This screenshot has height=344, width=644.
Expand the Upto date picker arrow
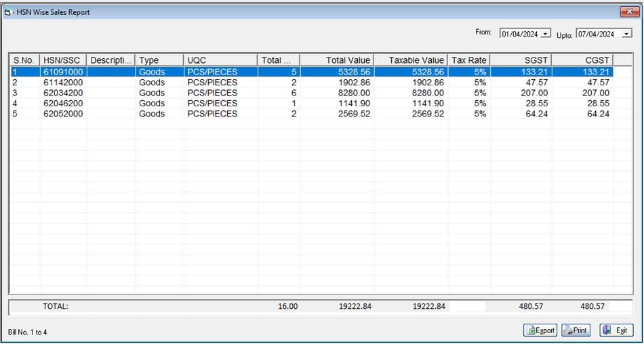point(626,34)
